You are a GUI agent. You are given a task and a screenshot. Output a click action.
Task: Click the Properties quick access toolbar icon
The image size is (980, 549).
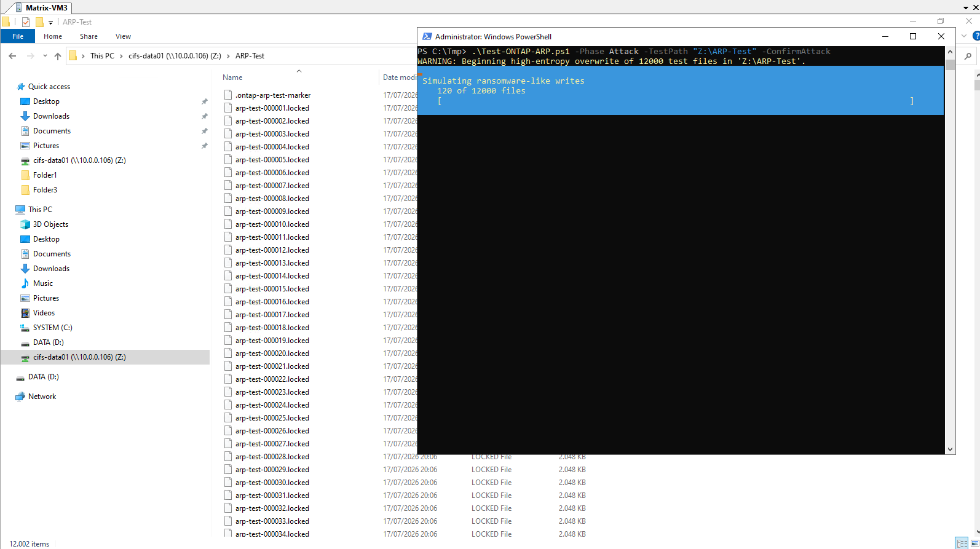[26, 22]
